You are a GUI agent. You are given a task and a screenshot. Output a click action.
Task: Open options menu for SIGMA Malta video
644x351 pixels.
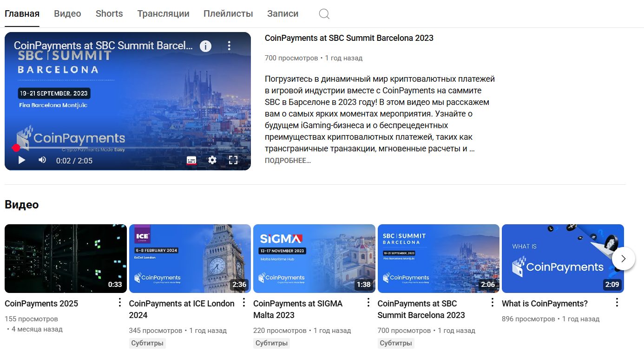pos(368,303)
